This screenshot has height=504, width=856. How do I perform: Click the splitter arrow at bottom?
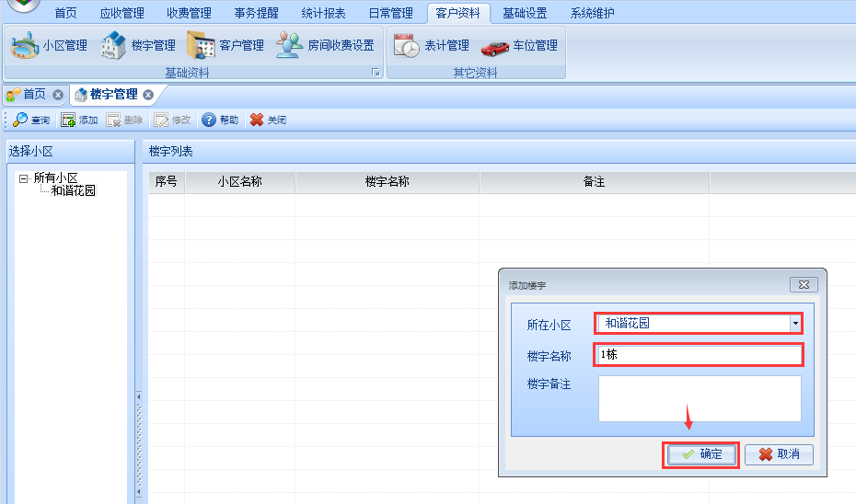tap(139, 492)
